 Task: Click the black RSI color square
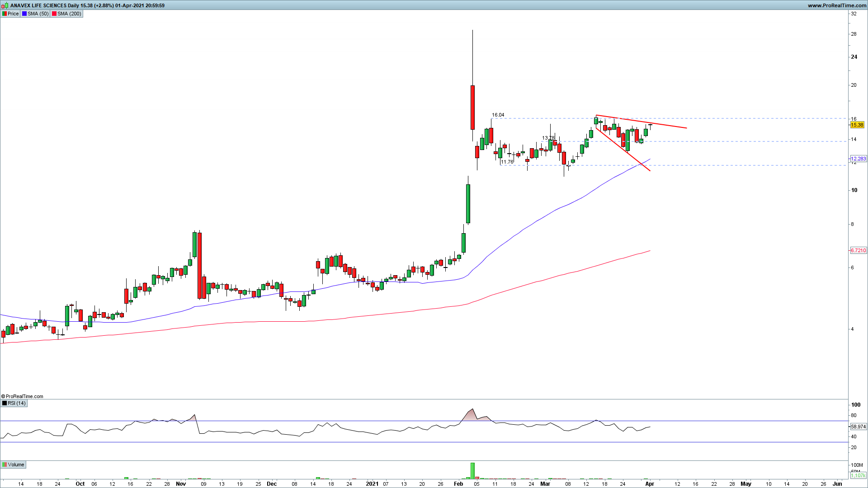pyautogui.click(x=5, y=403)
